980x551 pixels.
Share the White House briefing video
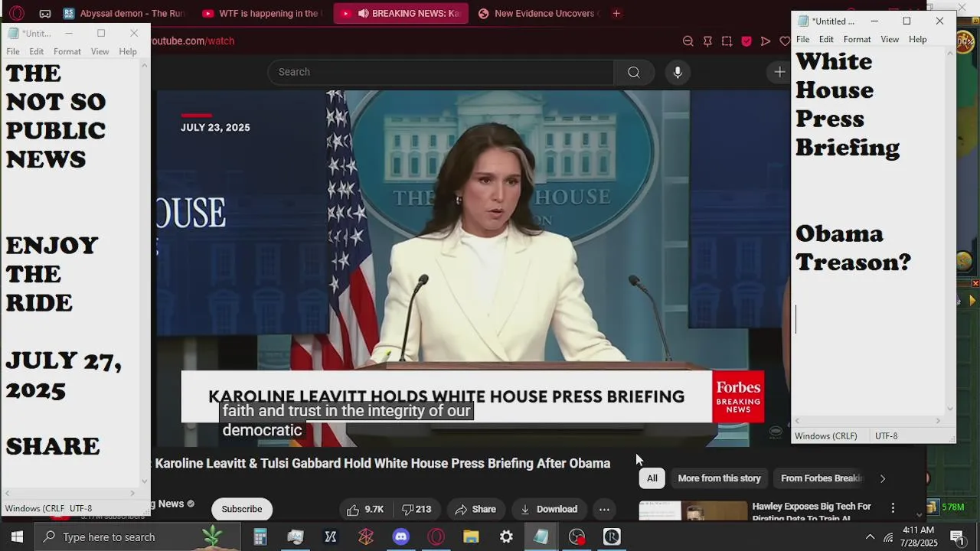click(x=475, y=509)
